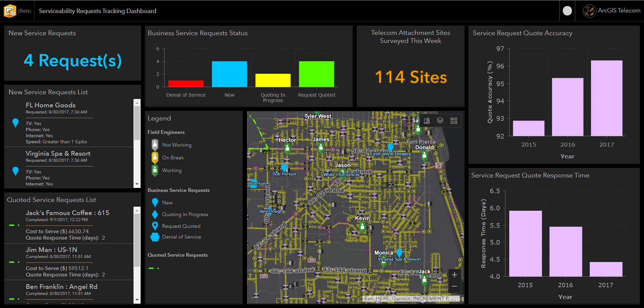Click the White Chiropractic map label
Viewport: 644px width, 308px height.
[x=342, y=174]
